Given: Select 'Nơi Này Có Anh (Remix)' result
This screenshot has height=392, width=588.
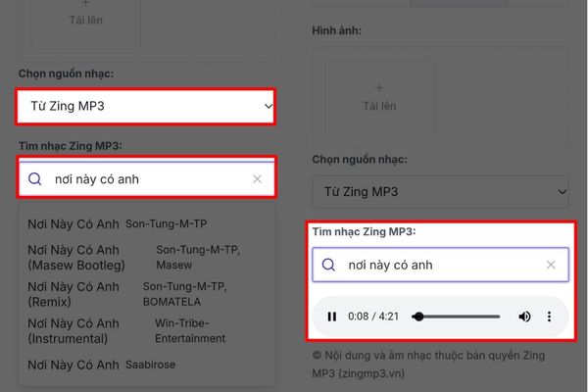Looking at the screenshot, I should [147, 294].
